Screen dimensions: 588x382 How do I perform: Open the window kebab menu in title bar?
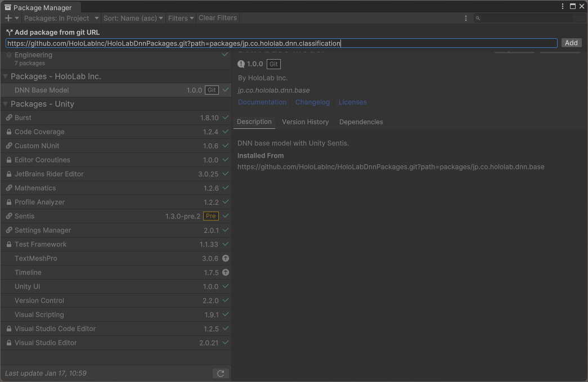point(563,6)
